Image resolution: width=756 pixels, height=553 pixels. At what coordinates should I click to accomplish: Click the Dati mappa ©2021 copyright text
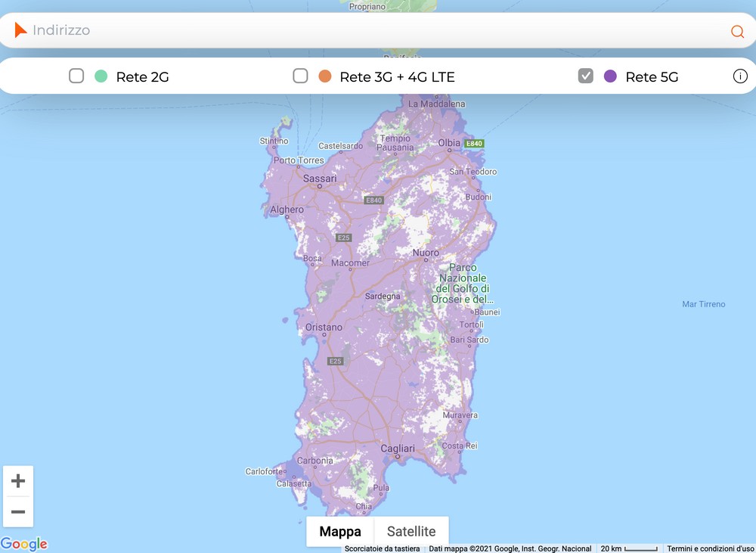[x=510, y=548]
